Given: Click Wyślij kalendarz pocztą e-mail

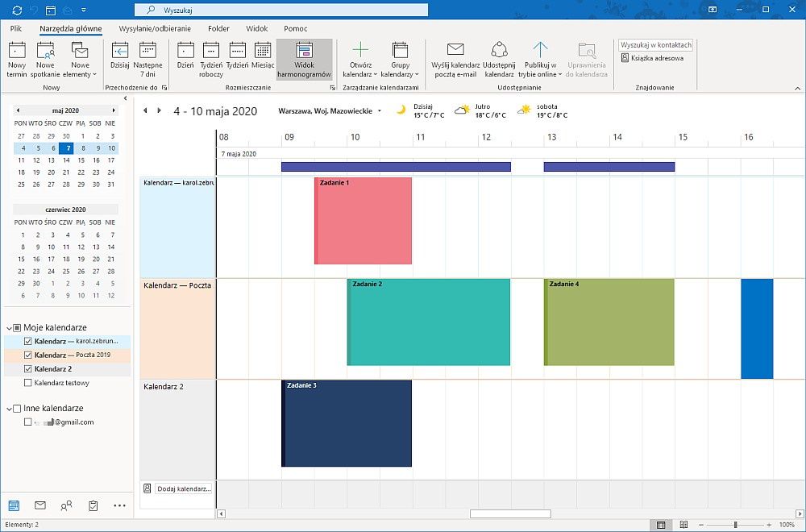Looking at the screenshot, I should click(x=455, y=60).
